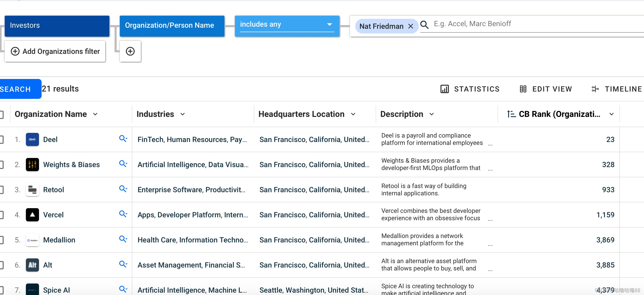Viewport: 644px width, 295px height.
Task: Click the Vercel triangle logo
Action: click(x=32, y=215)
